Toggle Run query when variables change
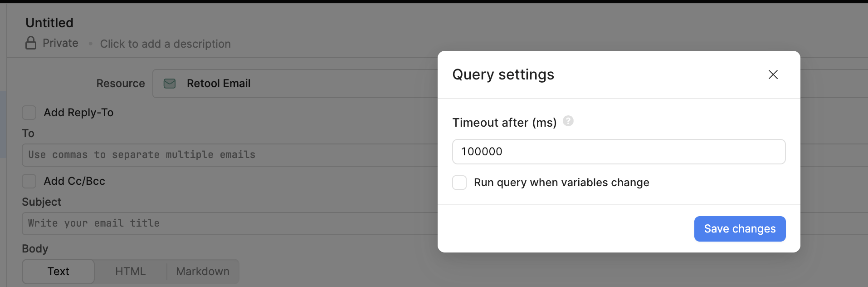Screen dimensions: 868x287 pyautogui.click(x=459, y=183)
